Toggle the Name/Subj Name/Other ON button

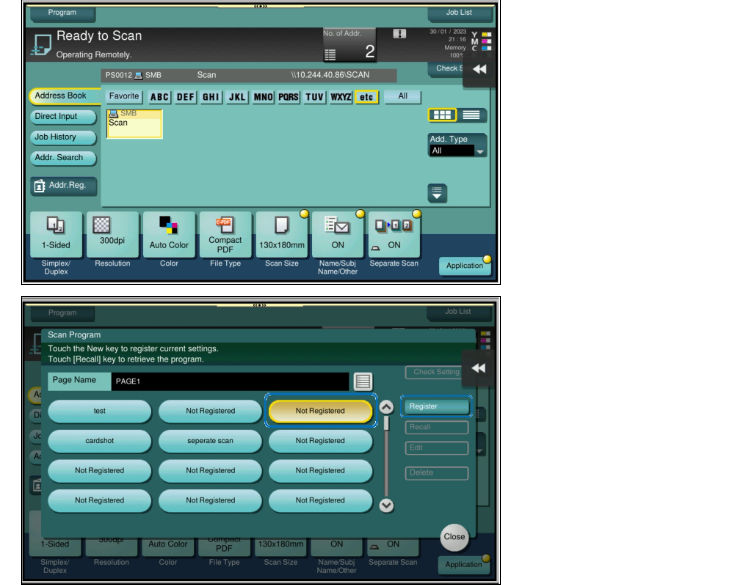click(x=337, y=234)
